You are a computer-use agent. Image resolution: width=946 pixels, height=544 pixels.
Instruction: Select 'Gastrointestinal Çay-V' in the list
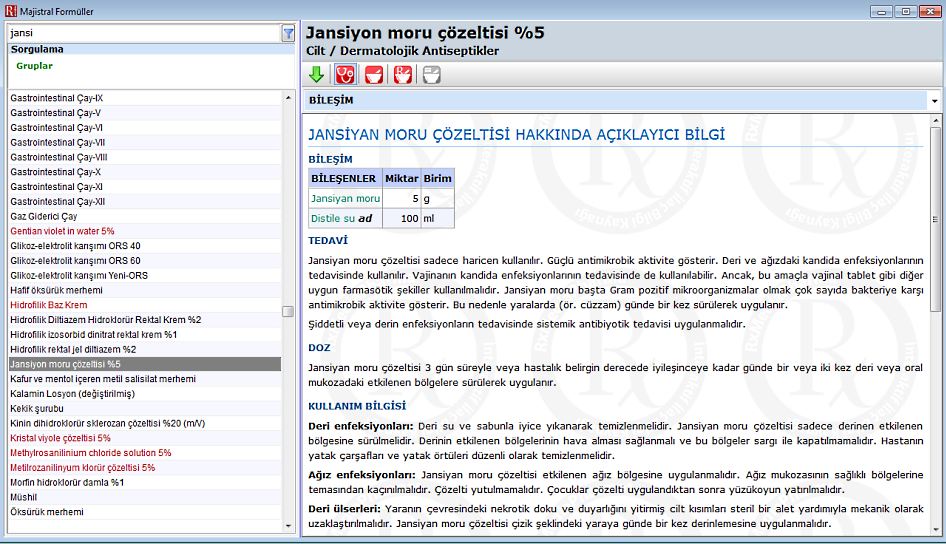point(144,113)
